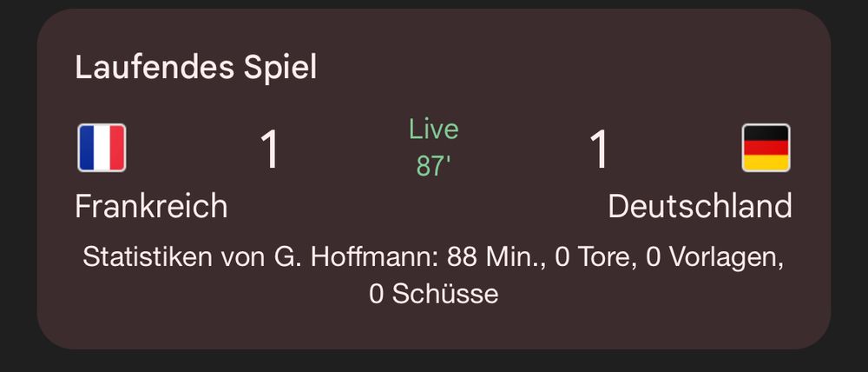
Task: Click the 87' match minute indicator
Action: click(x=434, y=165)
